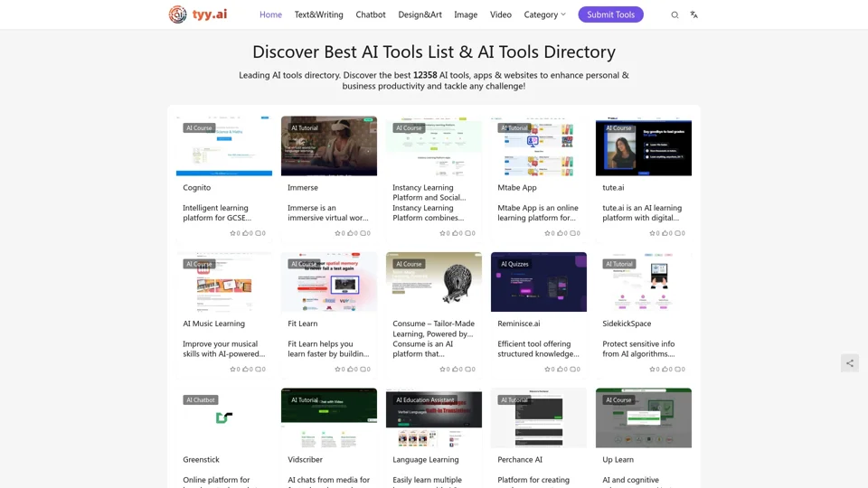Click the Cognito card thumbnail
Screen dimensions: 868x488
pyautogui.click(x=224, y=146)
